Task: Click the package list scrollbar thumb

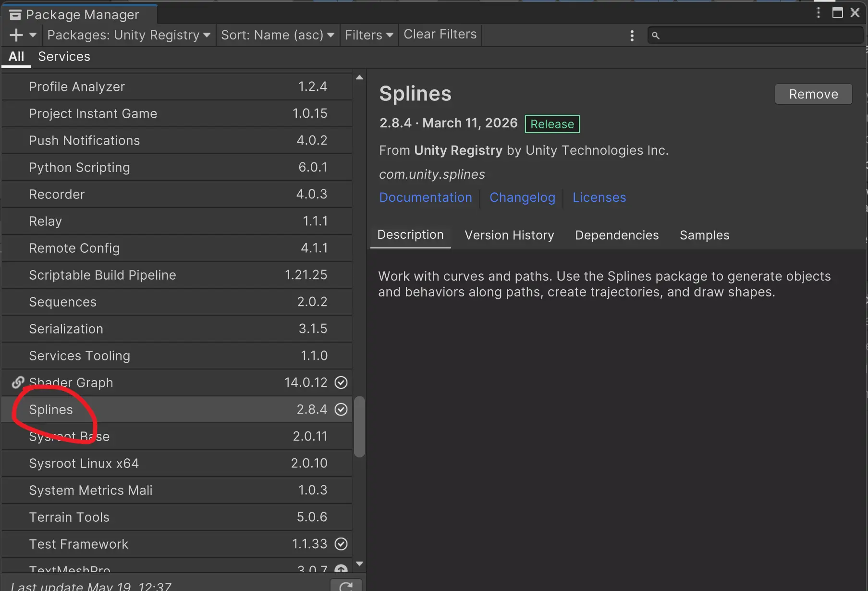Action: [359, 427]
